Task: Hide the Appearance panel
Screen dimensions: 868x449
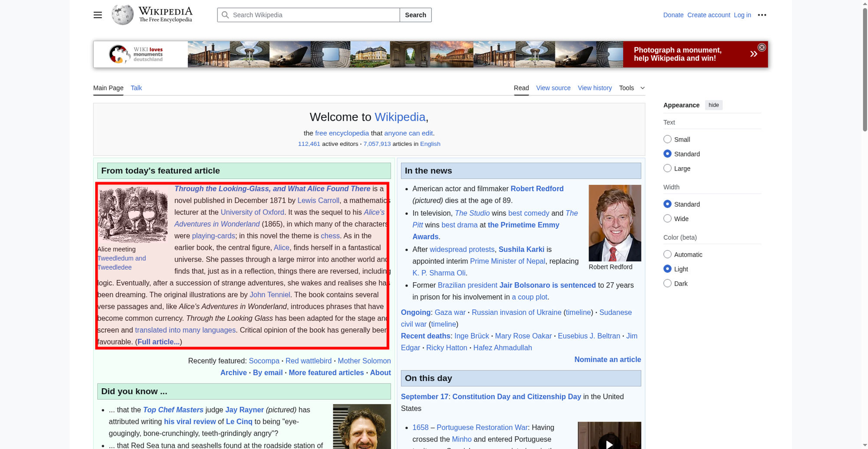Action: 713,105
